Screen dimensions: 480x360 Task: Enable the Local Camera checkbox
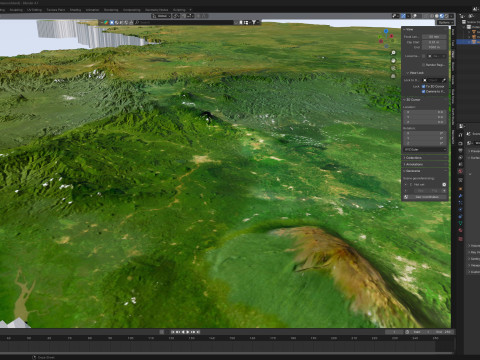(x=424, y=56)
